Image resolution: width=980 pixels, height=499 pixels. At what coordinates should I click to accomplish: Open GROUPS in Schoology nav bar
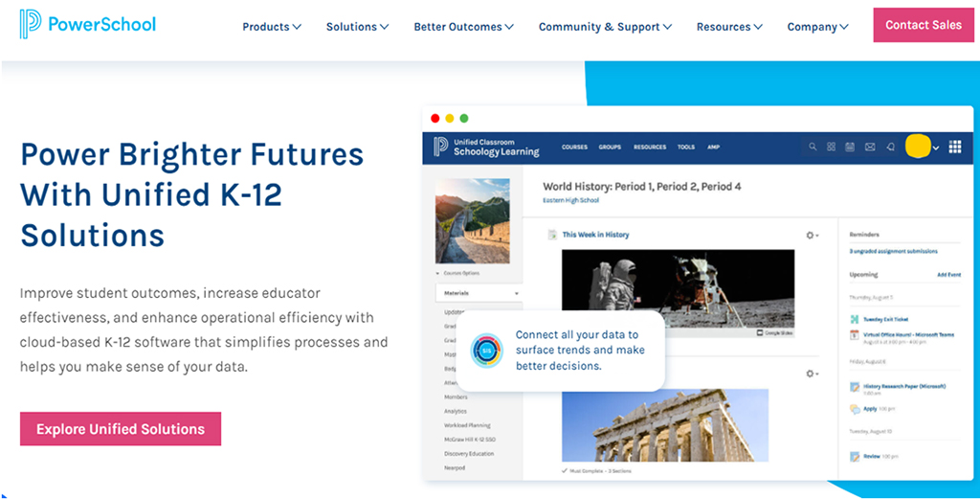click(610, 147)
